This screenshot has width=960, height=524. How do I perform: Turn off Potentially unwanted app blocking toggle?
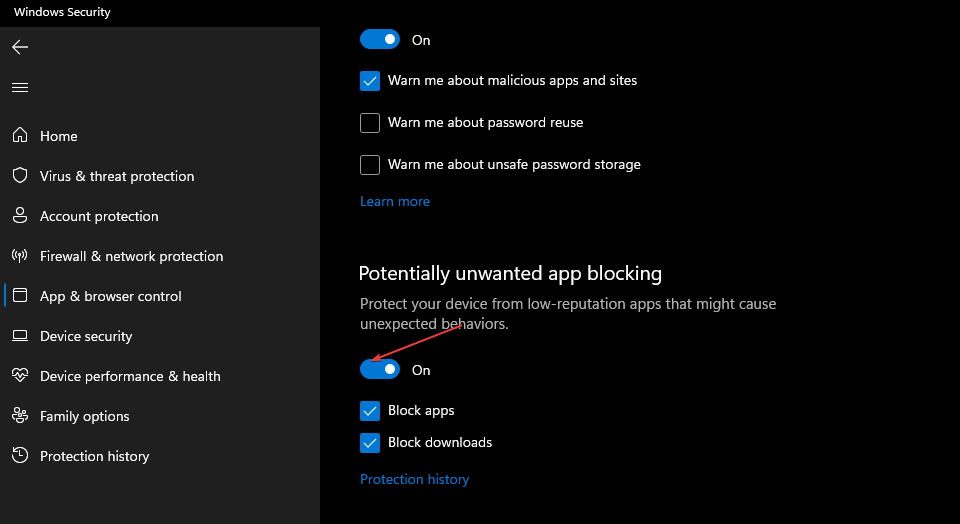(380, 370)
